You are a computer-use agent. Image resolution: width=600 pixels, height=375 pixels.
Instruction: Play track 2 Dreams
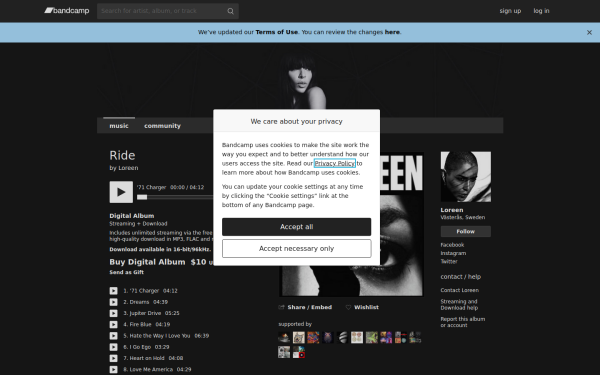[x=114, y=302]
